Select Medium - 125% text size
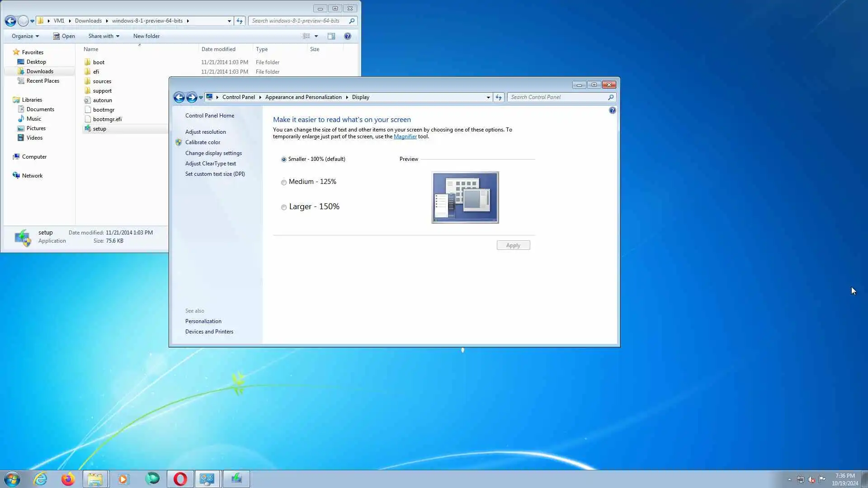Viewport: 868px width, 488px height. 284,183
